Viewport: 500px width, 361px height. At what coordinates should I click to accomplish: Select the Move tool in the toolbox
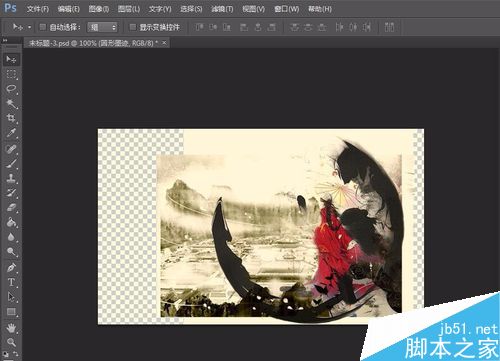pos(11,60)
